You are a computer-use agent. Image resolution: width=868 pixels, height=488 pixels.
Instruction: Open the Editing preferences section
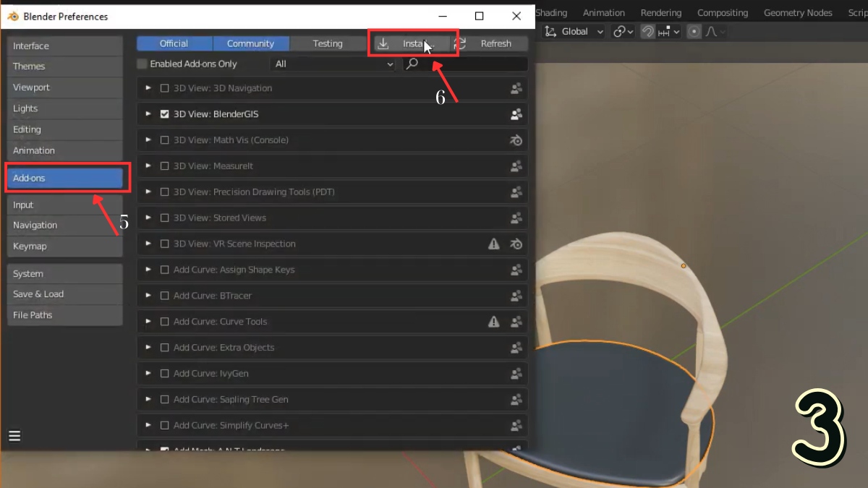[x=65, y=129]
